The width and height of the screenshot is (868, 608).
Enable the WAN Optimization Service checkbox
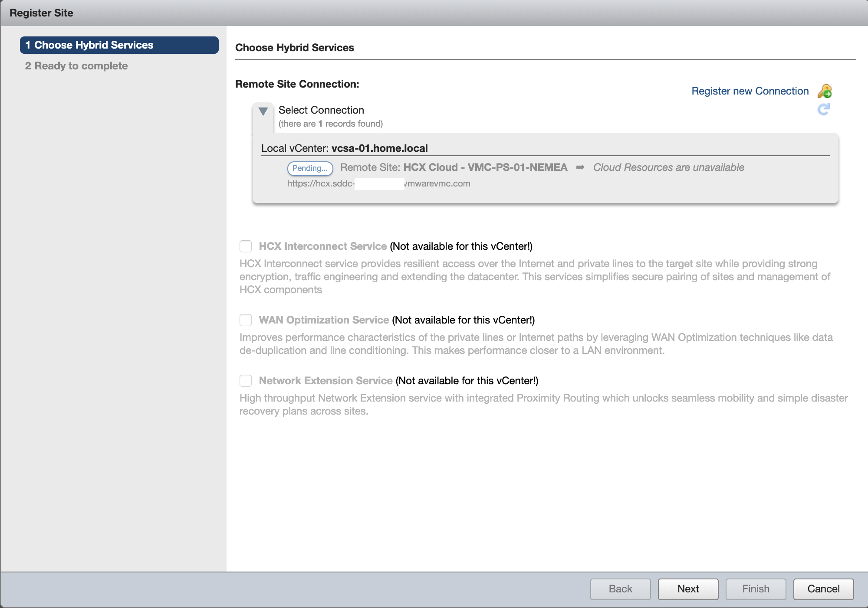point(246,320)
